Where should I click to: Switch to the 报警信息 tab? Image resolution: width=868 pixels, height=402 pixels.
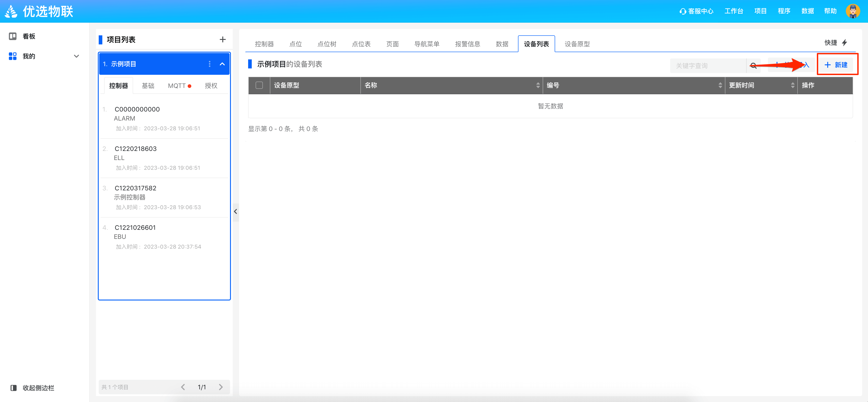coord(468,44)
